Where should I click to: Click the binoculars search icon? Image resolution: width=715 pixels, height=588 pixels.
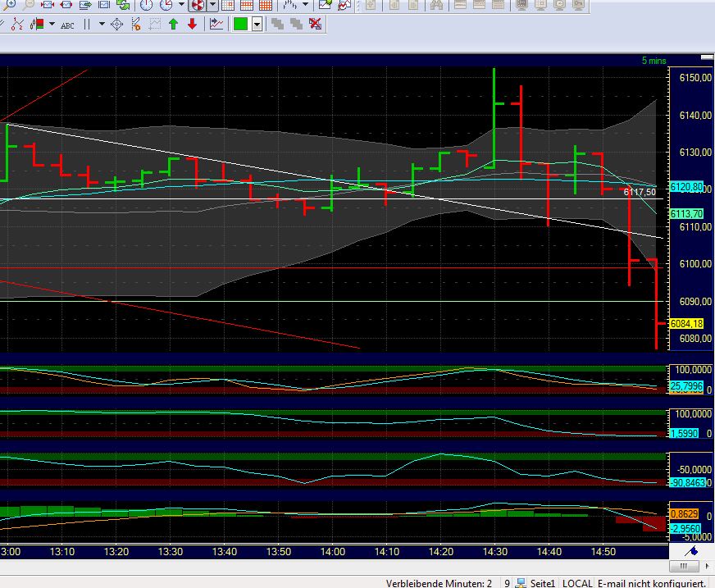[x=435, y=5]
